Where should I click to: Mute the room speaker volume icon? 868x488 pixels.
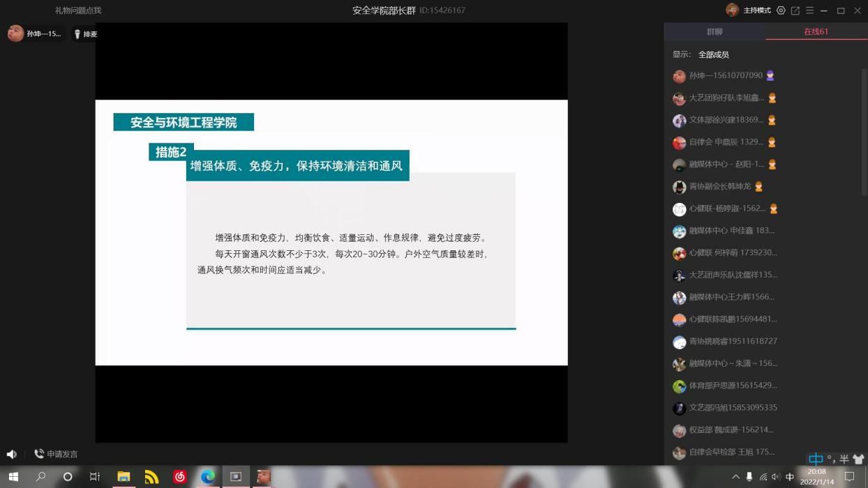point(11,455)
